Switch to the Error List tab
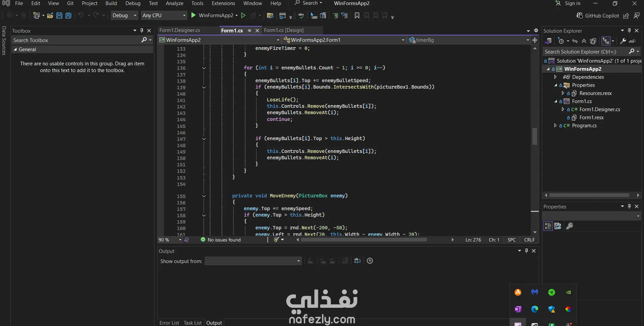Screen dimensions: 644x326 (169, 323)
